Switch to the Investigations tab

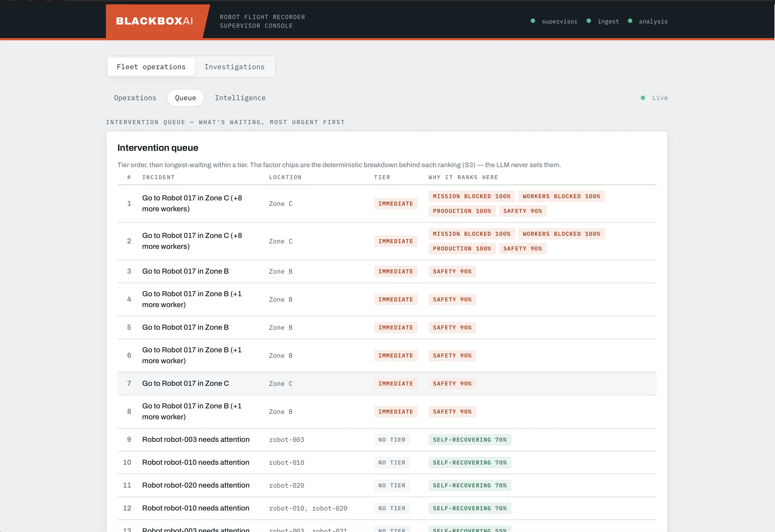tap(234, 67)
